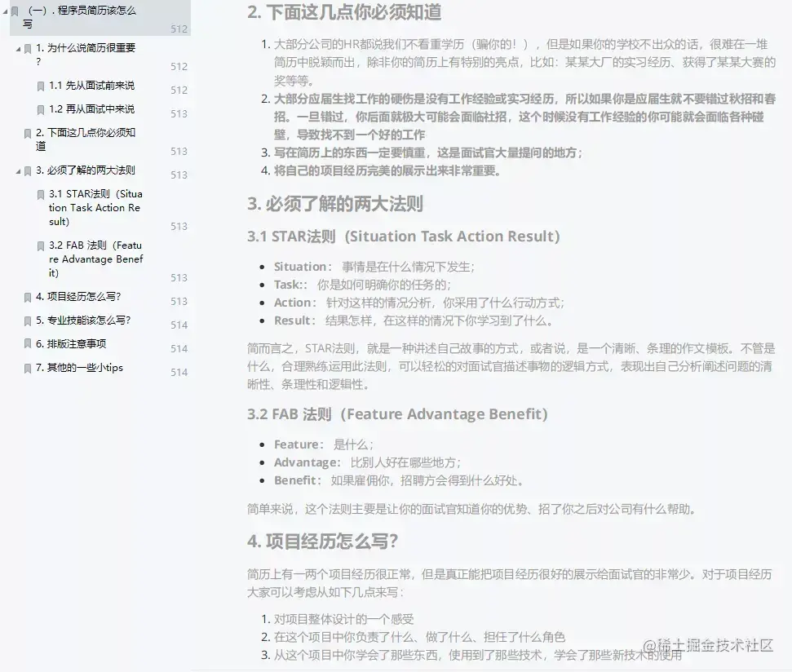Image resolution: width=792 pixels, height=672 pixels.
Task: Jump to 1. 为什么说简历很重要 in outline
Action: coord(86,55)
